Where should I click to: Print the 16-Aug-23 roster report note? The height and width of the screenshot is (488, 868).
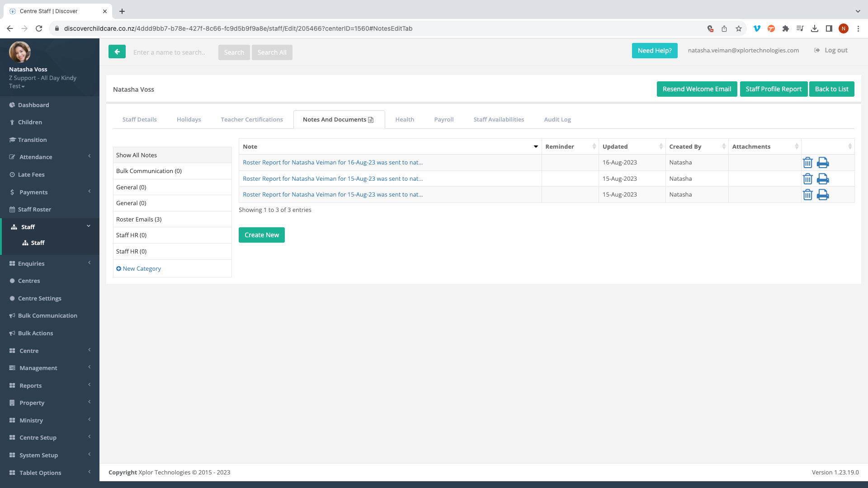pos(823,163)
